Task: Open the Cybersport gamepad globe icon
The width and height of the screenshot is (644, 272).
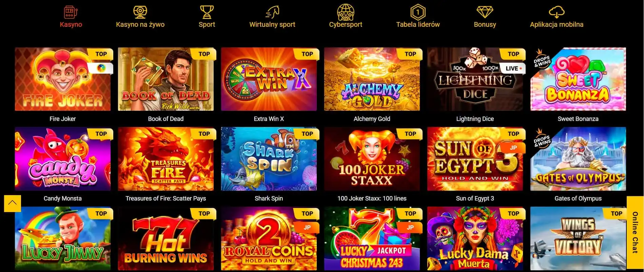Action: (x=346, y=12)
